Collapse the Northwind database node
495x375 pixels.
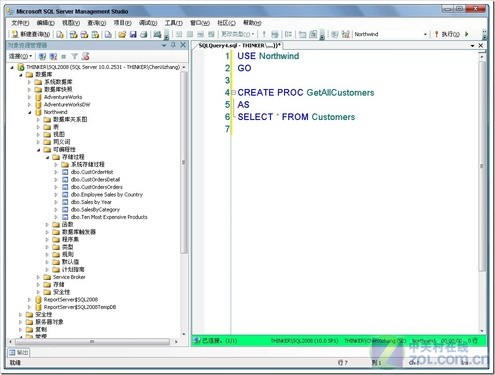tap(29, 112)
